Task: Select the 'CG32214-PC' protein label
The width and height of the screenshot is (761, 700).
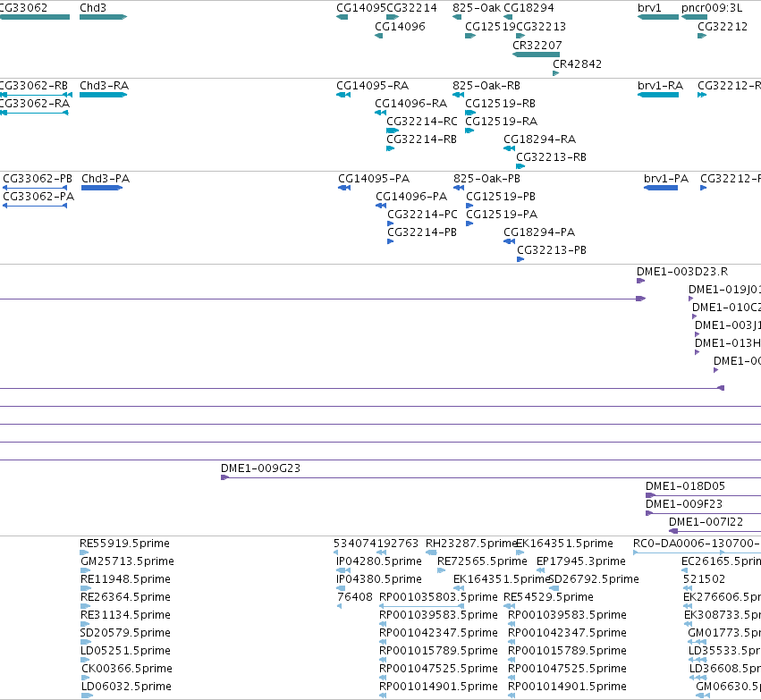Action: point(422,215)
